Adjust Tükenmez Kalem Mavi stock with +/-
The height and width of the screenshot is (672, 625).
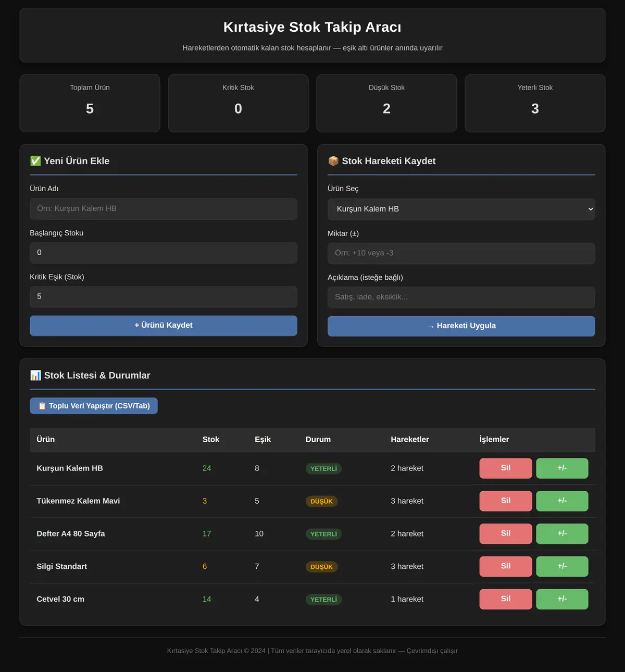coord(562,501)
